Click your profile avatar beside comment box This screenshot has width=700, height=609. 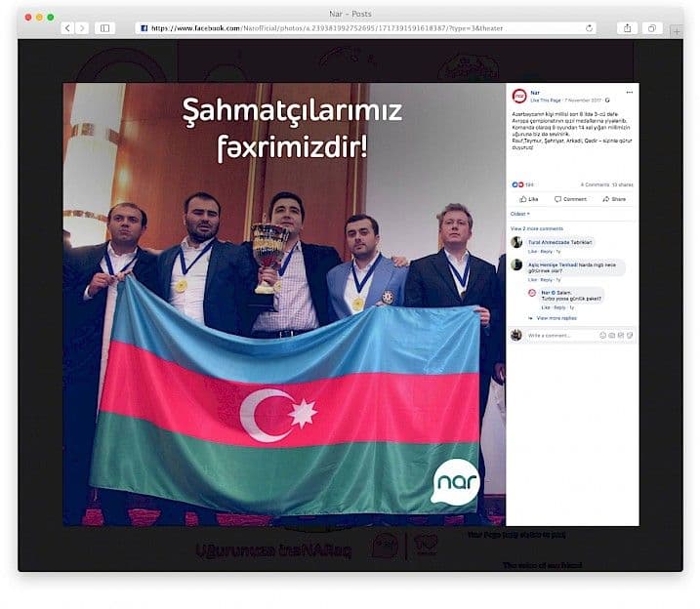click(516, 335)
